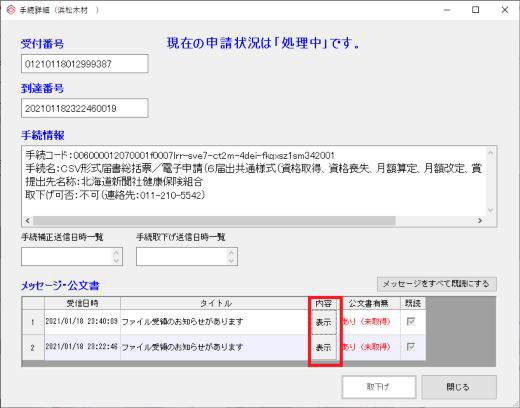Click the 手続名 line in 手続情報
520x408 pixels.
(253, 169)
